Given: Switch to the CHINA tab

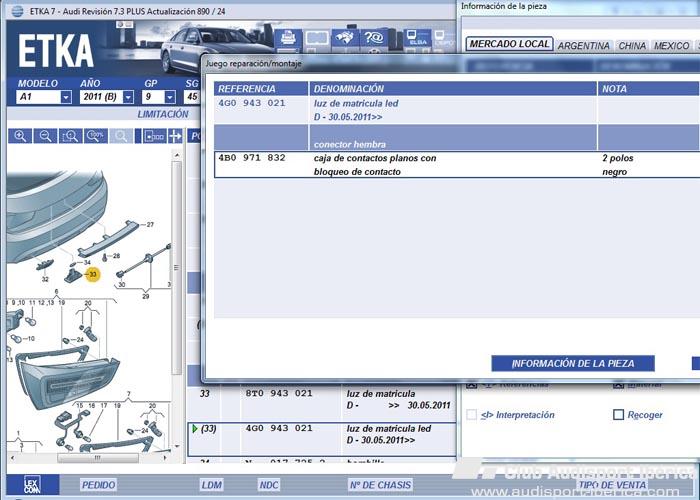Looking at the screenshot, I should click(632, 46).
